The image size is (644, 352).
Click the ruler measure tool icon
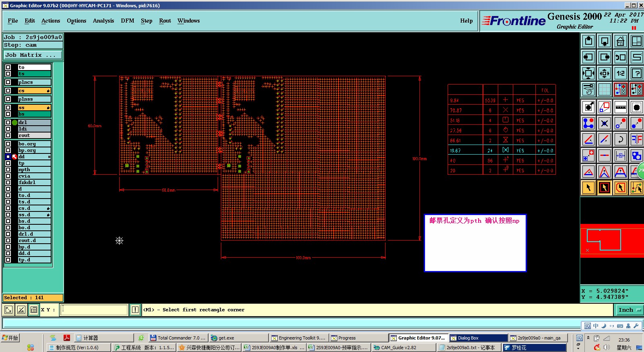pyautogui.click(x=621, y=107)
